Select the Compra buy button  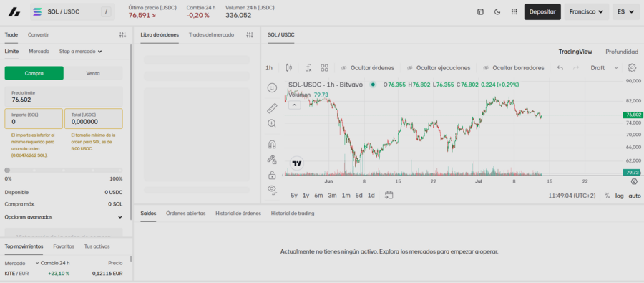tap(34, 73)
